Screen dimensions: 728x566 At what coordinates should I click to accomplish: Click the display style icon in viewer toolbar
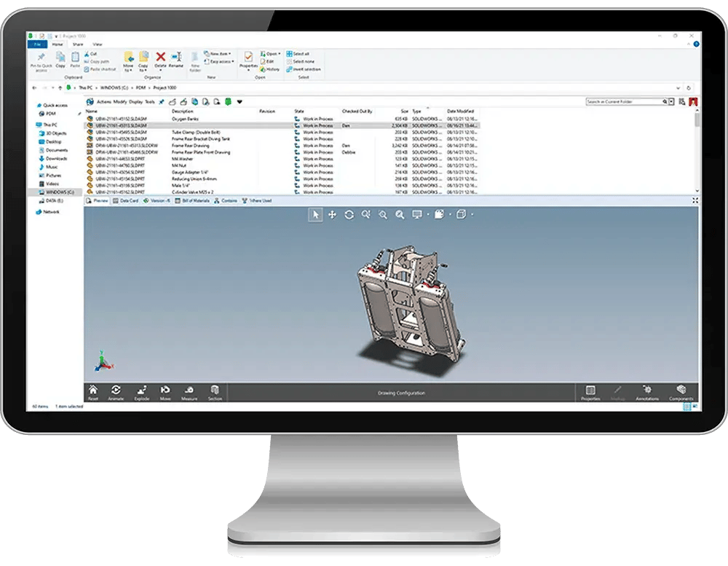coord(439,214)
